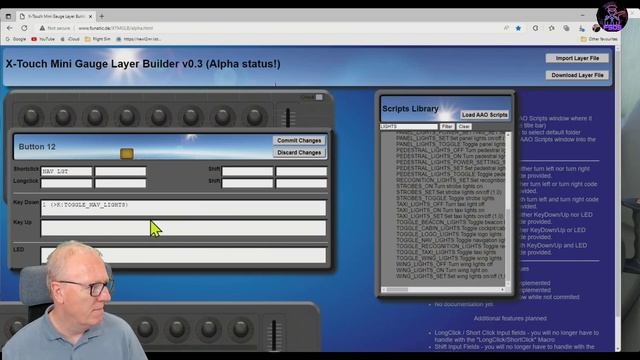Add page to favorites with the star icon
This screenshot has height=360, width=640.
[518, 28]
